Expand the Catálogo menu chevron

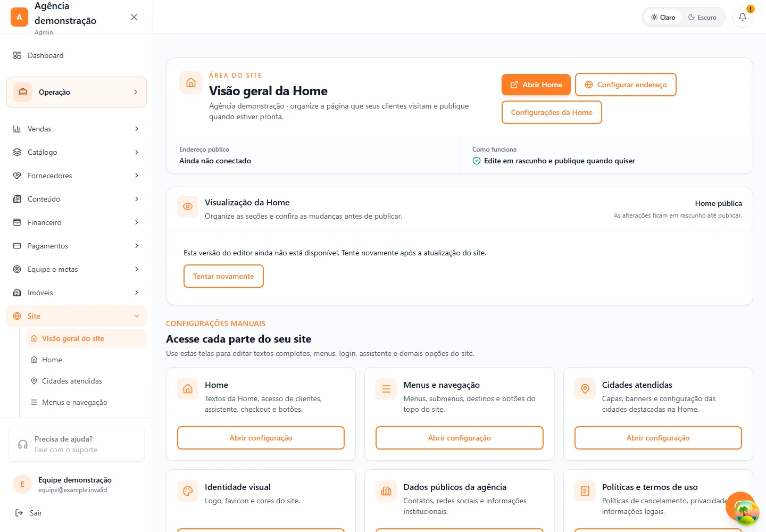point(137,152)
